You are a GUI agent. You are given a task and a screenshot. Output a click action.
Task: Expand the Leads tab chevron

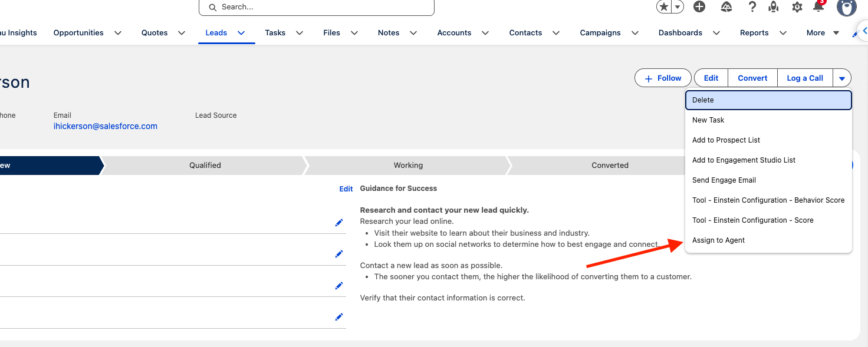coord(241,33)
